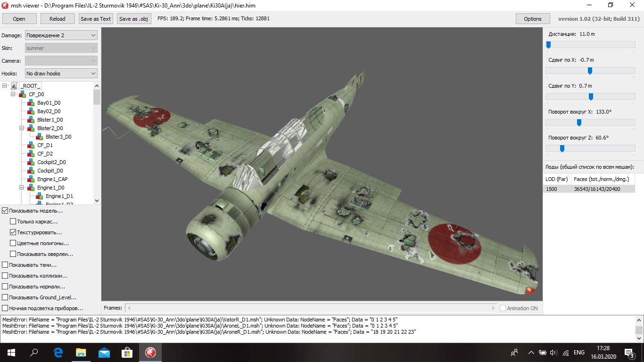Open File Explorer from taskbar
This screenshot has width=644, height=362.
(81, 352)
